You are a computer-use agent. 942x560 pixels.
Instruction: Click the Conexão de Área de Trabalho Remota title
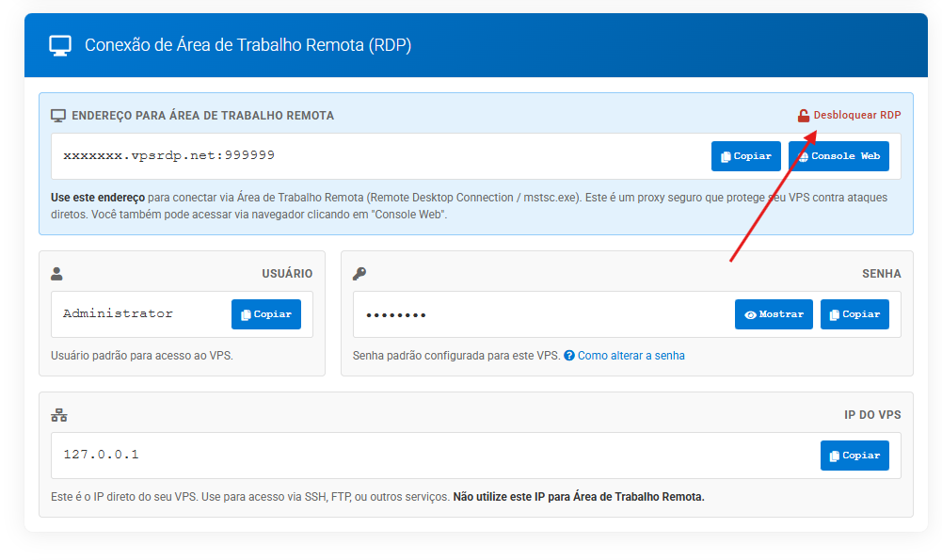coord(247,45)
